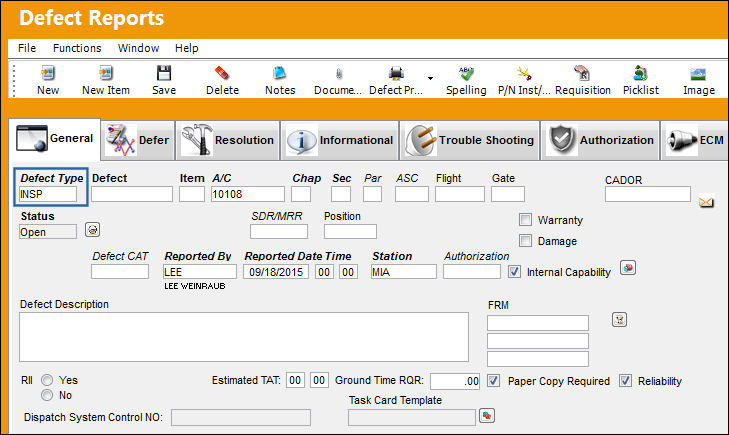
Task: Click the Task Card Template lookup icon
Action: click(487, 415)
